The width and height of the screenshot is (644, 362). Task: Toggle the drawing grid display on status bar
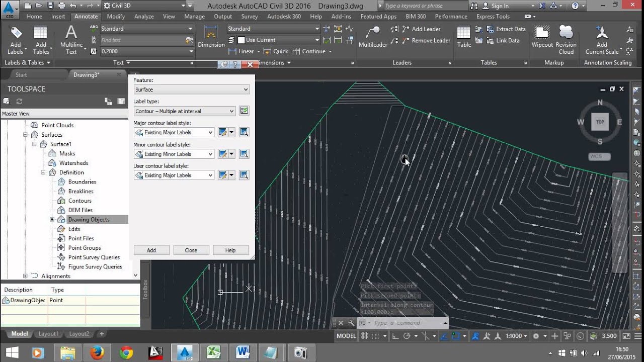[364, 336]
